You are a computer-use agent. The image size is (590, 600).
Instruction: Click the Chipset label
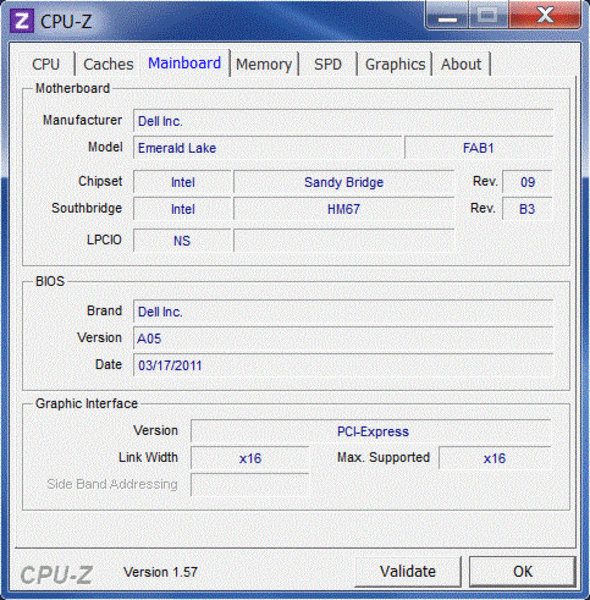[100, 181]
